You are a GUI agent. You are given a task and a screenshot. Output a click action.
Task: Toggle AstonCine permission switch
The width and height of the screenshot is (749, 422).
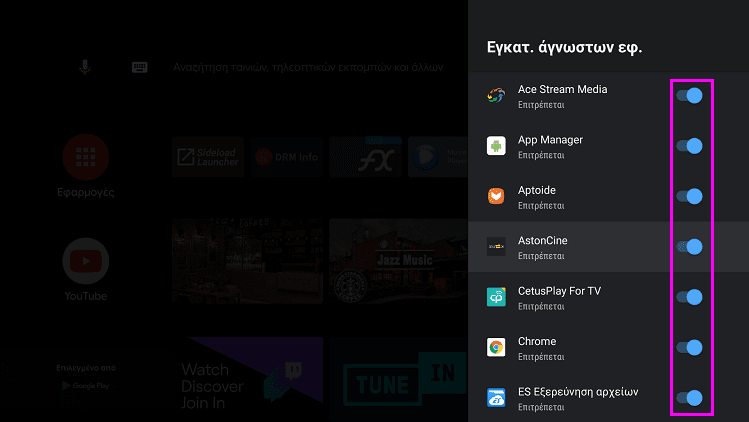[689, 247]
